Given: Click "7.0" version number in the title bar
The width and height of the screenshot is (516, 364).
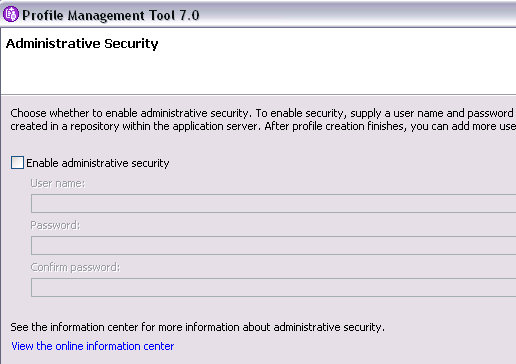Looking at the screenshot, I should pos(189,15).
